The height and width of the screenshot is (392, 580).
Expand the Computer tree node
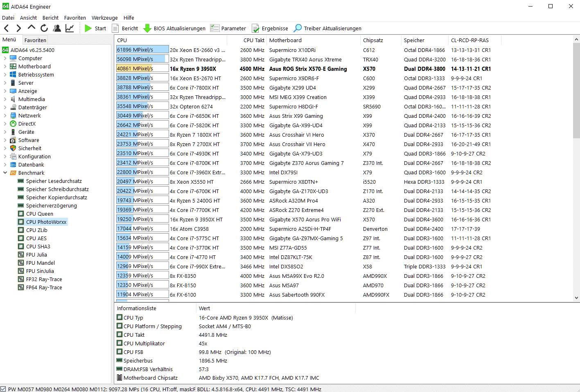5,58
